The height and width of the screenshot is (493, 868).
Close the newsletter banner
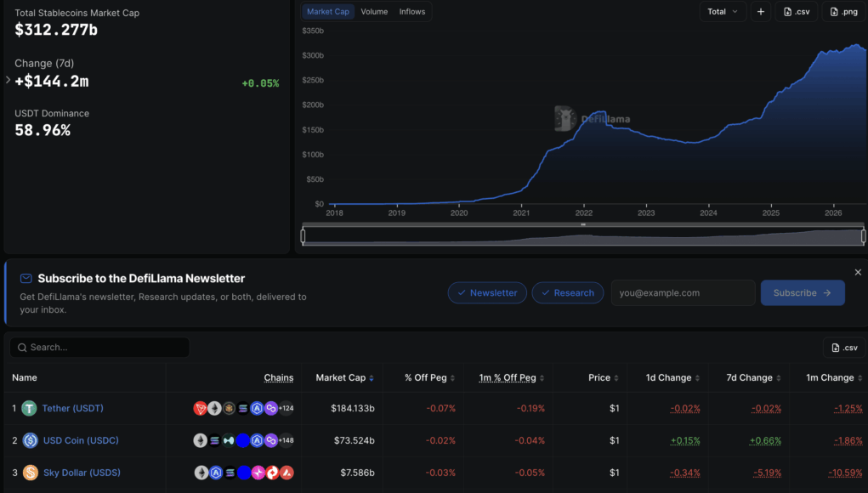point(858,272)
